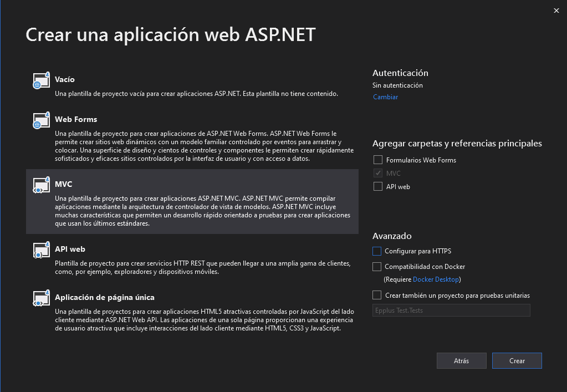Click the API web description text
Image resolution: width=567 pixels, height=392 pixels.
point(203,268)
